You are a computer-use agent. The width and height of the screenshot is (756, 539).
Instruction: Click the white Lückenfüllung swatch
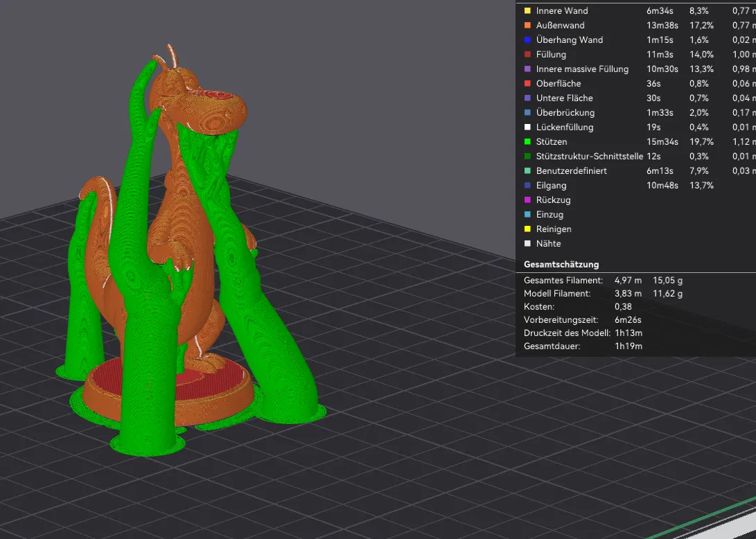(x=527, y=127)
